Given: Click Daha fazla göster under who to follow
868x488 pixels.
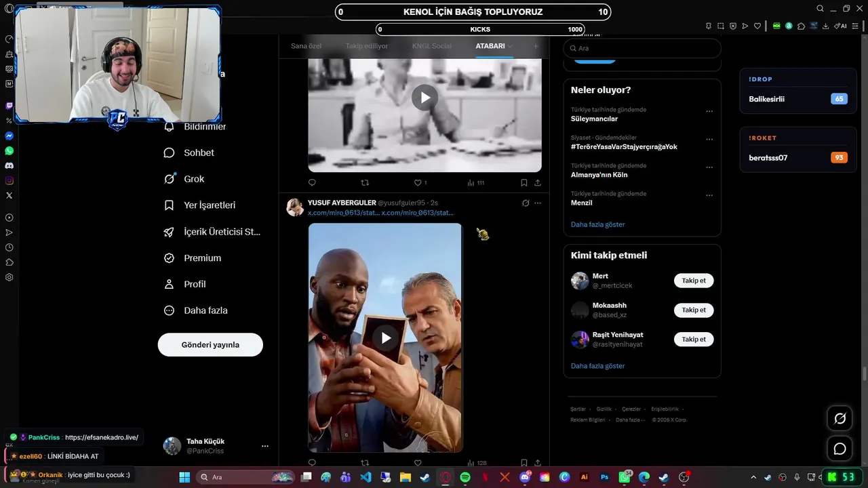Looking at the screenshot, I should pos(597,366).
